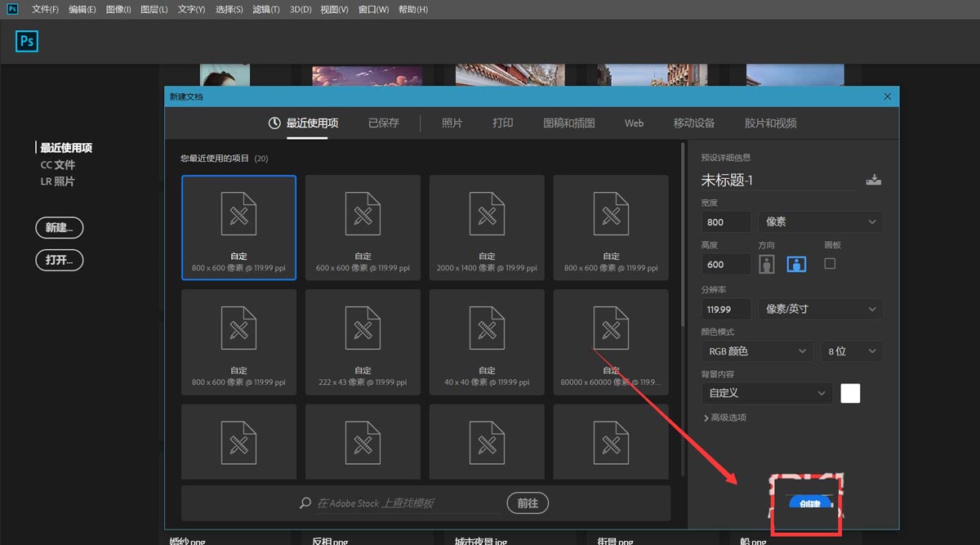Expand 高级选项 advanced options
980x545 pixels.
pos(724,418)
